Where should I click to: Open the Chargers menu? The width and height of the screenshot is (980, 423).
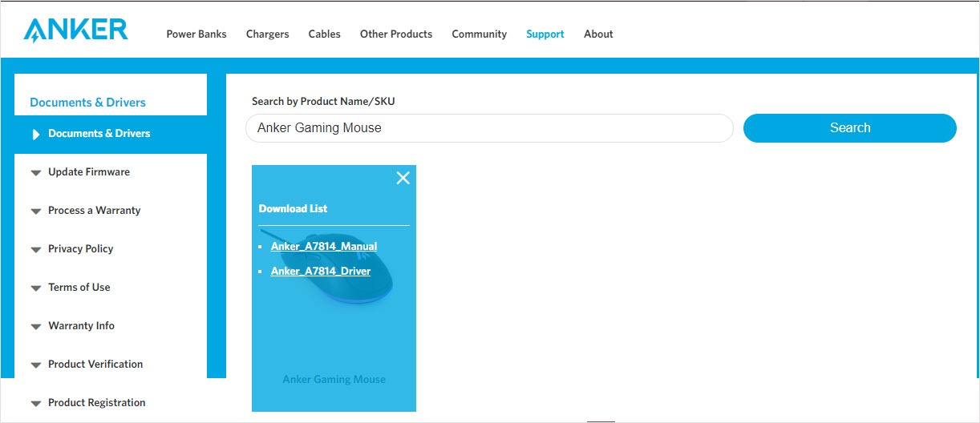click(x=267, y=34)
